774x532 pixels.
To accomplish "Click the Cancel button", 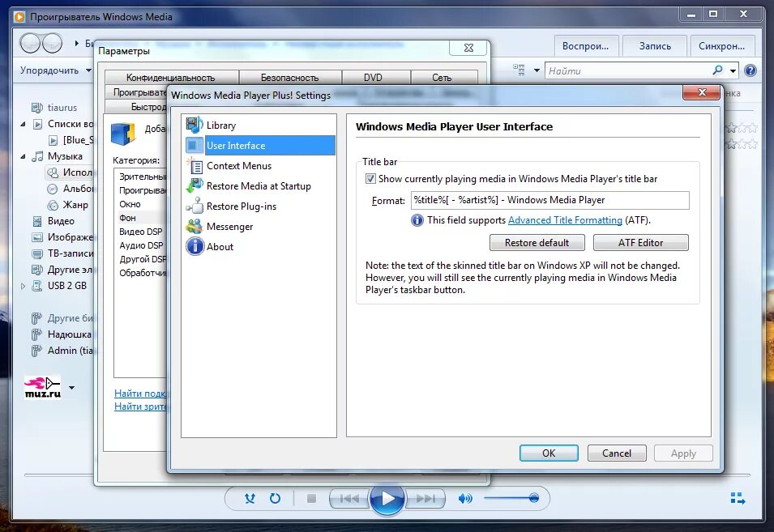I will pyautogui.click(x=617, y=453).
